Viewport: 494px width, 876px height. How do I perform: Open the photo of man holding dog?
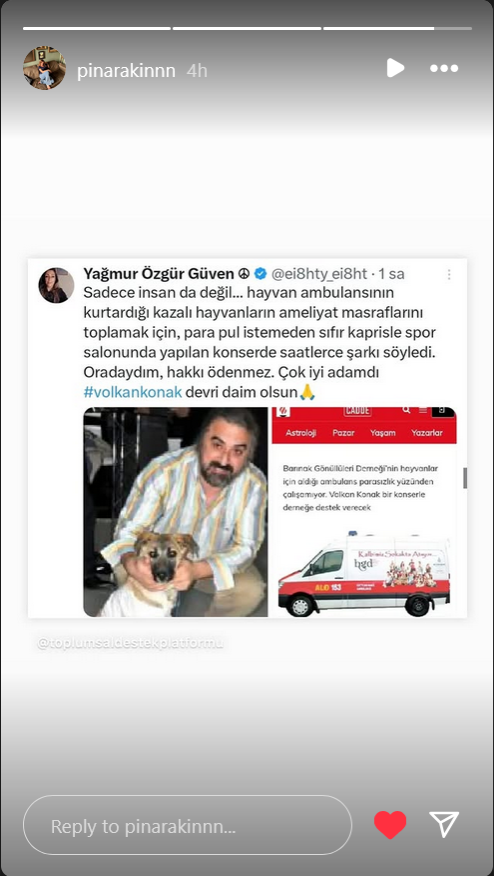coord(175,512)
